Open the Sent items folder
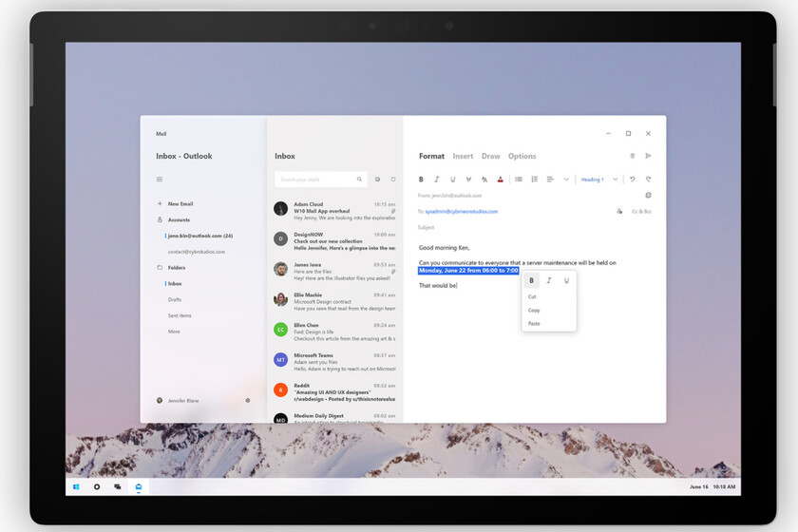 pyautogui.click(x=180, y=315)
